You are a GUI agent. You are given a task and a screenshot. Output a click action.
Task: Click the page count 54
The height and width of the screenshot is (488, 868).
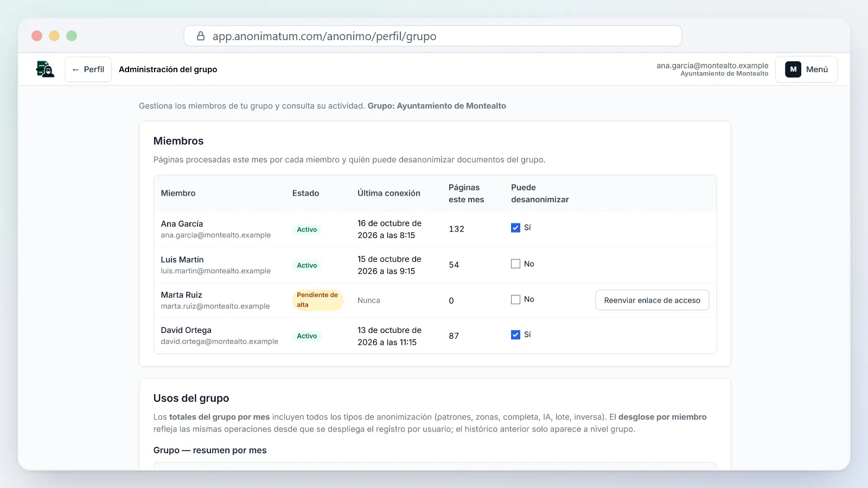pyautogui.click(x=454, y=265)
